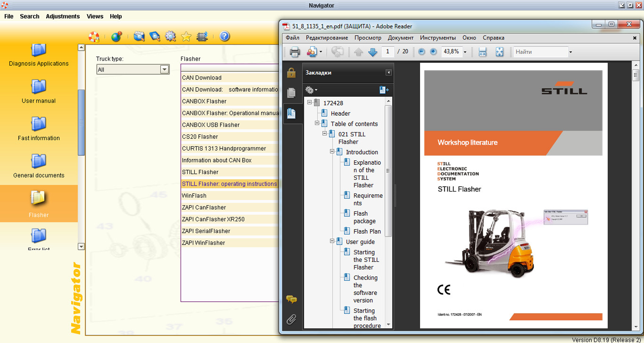Open the Документ menu in Adobe Reader
Image resolution: width=644 pixels, height=343 pixels.
tap(400, 38)
